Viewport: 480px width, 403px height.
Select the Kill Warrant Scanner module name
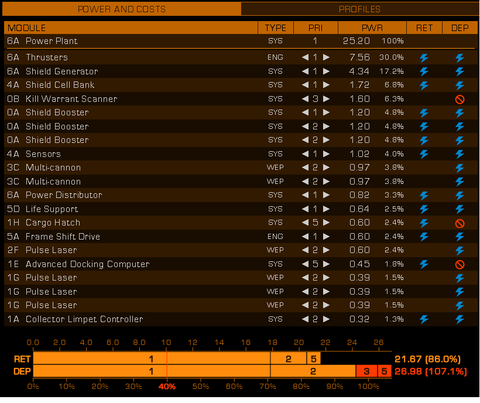tap(71, 99)
